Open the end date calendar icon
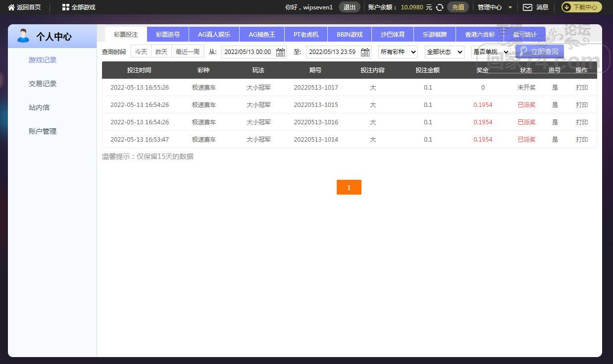Screen dimensions: 613x364 365,52
